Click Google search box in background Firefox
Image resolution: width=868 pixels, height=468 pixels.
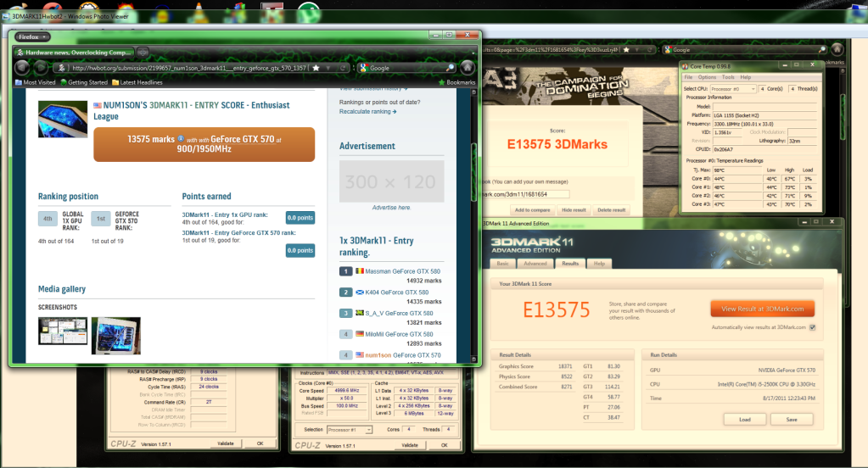[x=745, y=49]
